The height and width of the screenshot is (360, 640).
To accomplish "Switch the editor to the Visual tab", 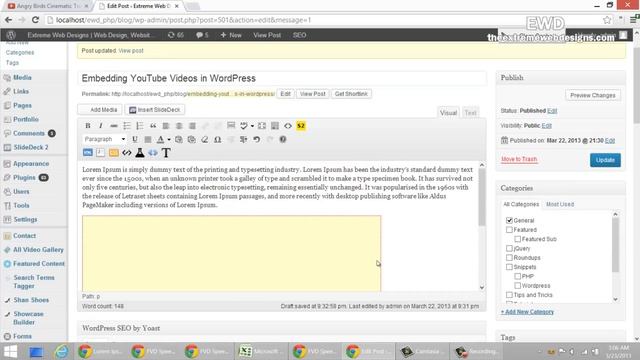I will pyautogui.click(x=448, y=113).
